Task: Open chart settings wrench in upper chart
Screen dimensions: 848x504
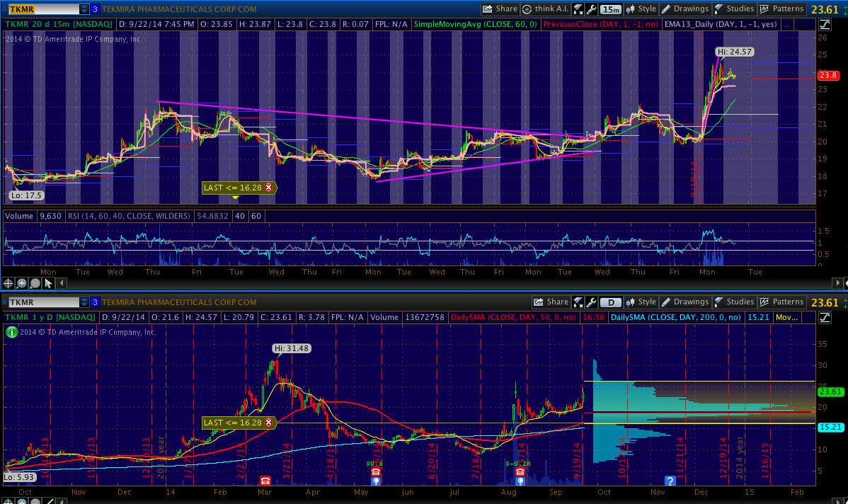Action: (591, 9)
